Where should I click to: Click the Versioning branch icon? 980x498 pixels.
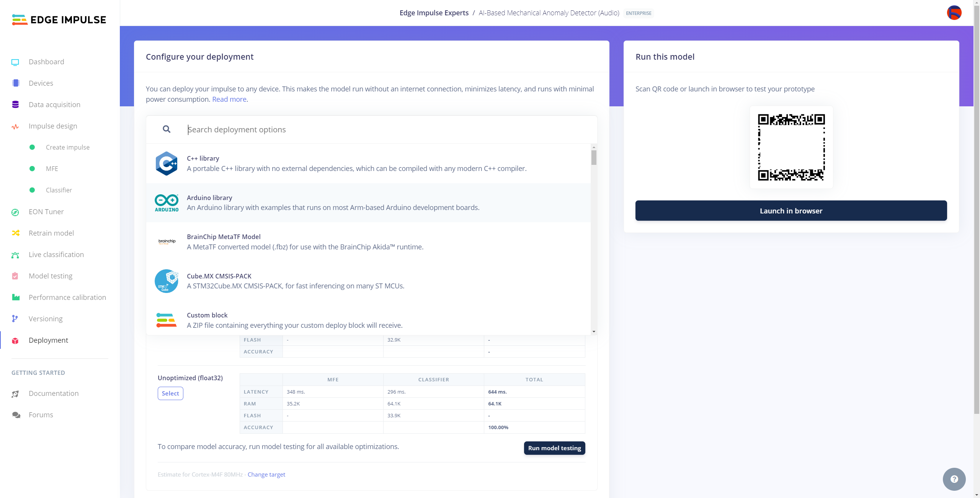[x=15, y=319]
